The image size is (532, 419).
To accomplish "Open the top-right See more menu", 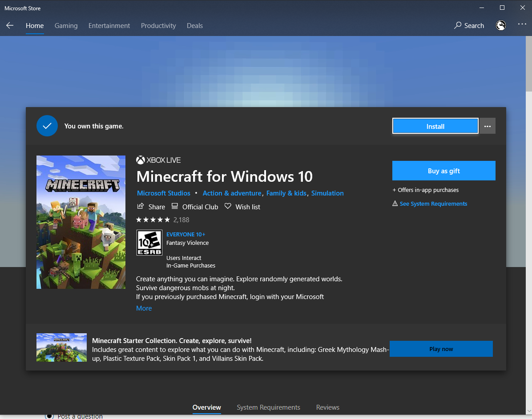I will (522, 24).
